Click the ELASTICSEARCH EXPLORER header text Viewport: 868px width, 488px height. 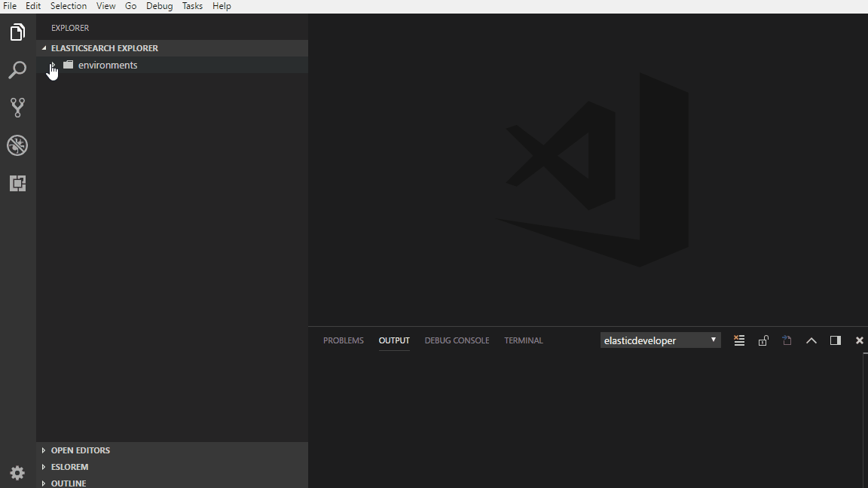tap(105, 48)
